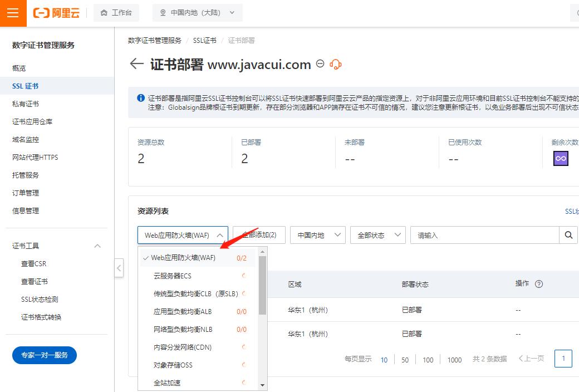579x392 pixels.
Task: Open SSL状态检测 tool
Action: coord(40,299)
